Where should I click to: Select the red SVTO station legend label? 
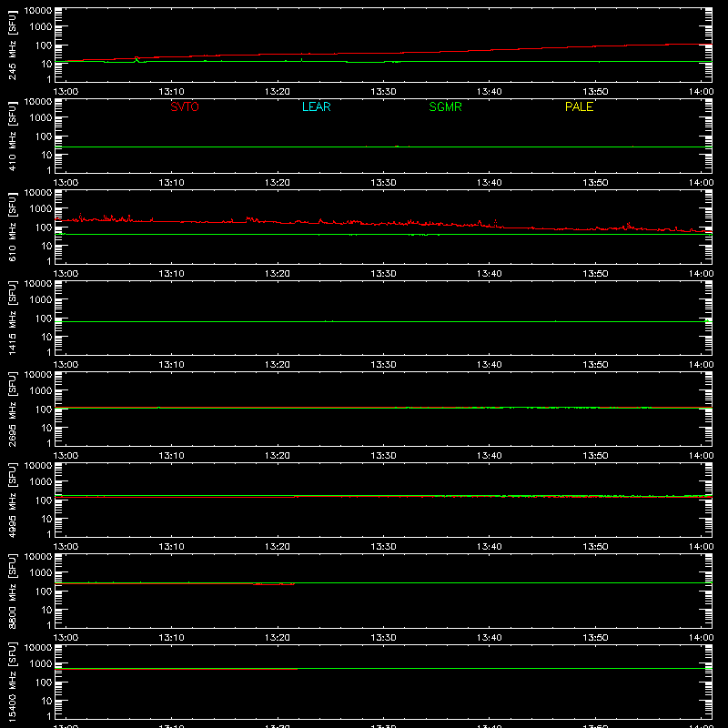coord(185,106)
